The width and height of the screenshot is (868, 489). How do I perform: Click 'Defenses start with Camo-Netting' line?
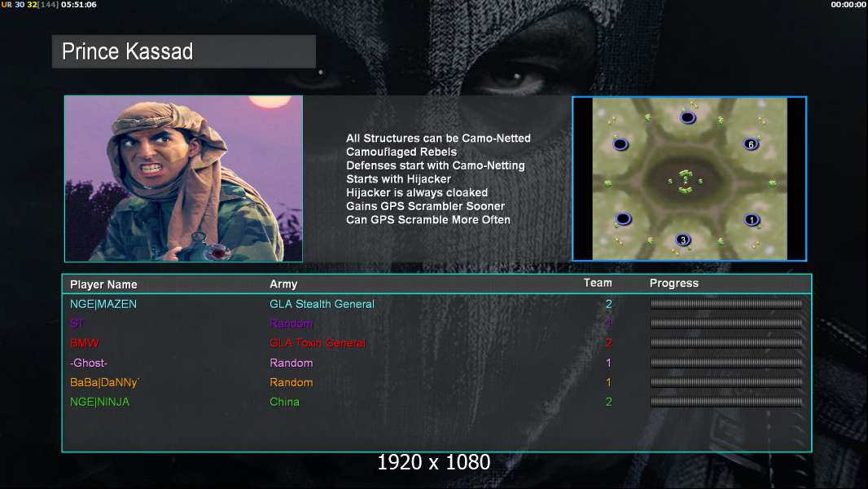pyautogui.click(x=435, y=165)
